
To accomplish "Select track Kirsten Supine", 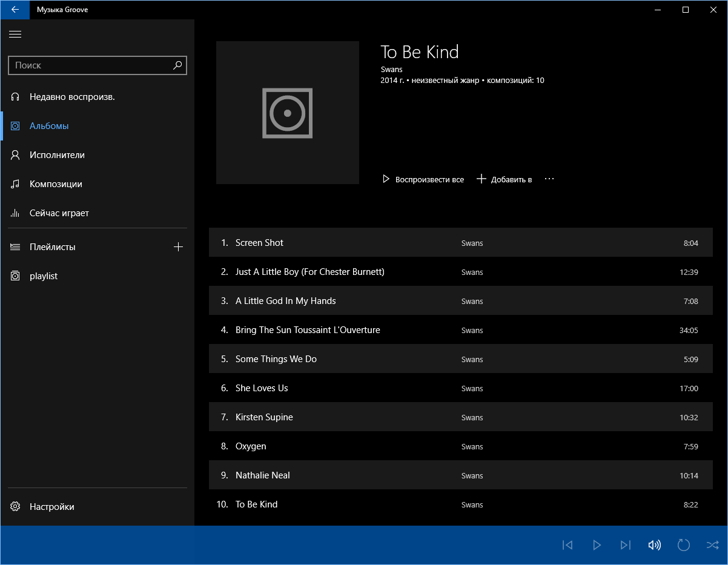I will (461, 417).
